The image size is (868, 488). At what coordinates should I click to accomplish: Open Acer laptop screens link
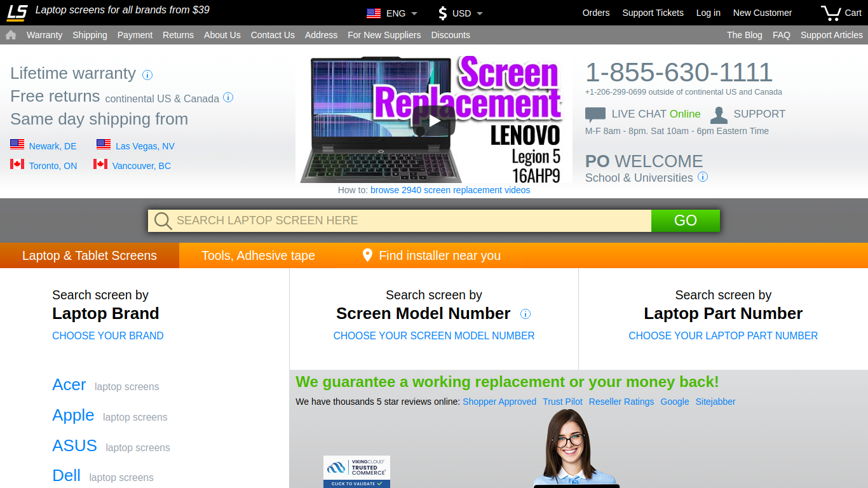click(x=105, y=385)
